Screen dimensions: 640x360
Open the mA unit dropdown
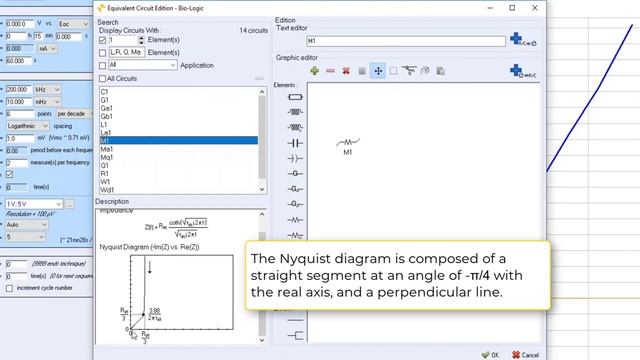[x=47, y=49]
